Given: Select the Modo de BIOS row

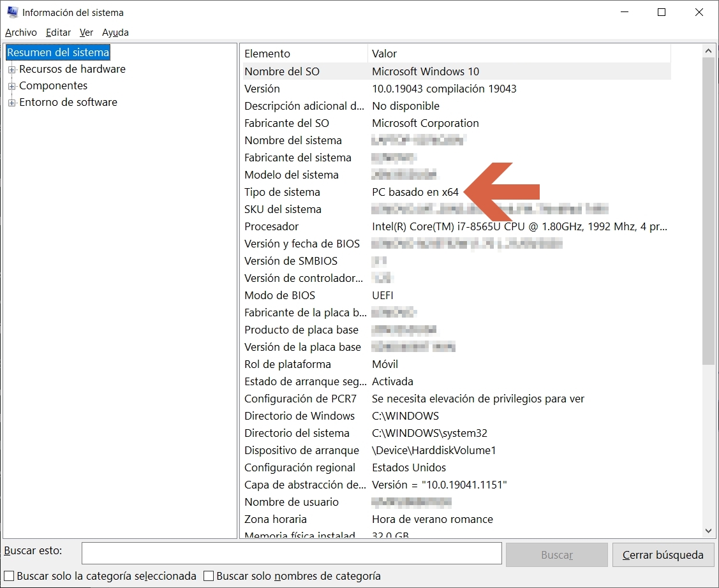Looking at the screenshot, I should 457,295.
